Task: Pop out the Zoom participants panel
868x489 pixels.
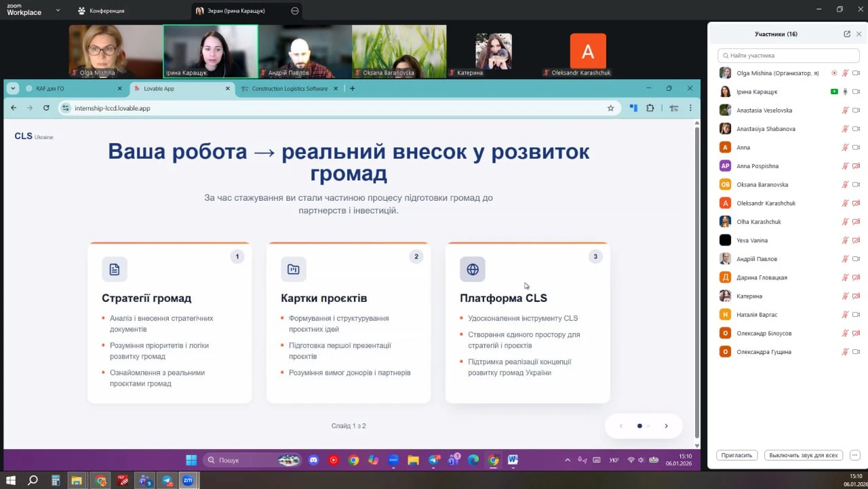Action: (x=847, y=34)
